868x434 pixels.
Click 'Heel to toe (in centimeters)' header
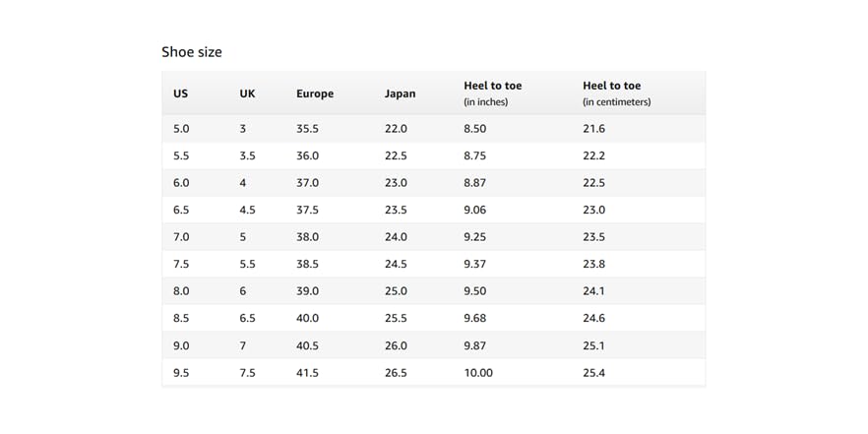[x=616, y=93]
